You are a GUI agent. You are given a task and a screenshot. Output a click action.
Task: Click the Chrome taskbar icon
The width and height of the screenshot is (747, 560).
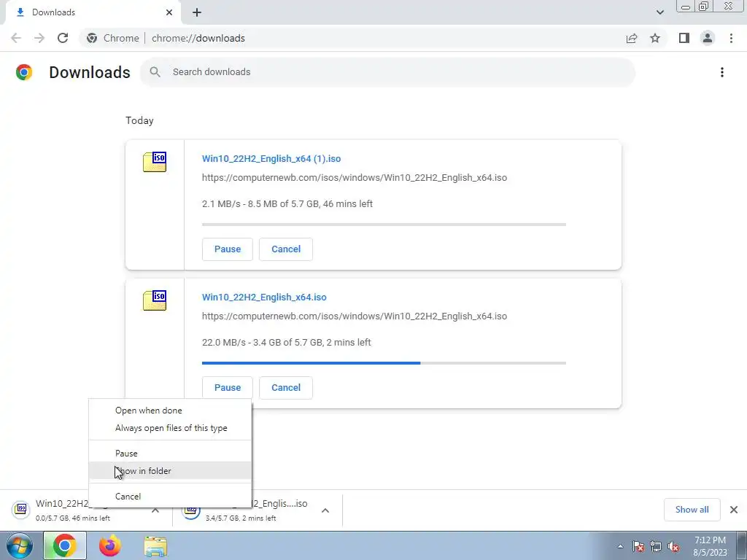click(x=65, y=545)
